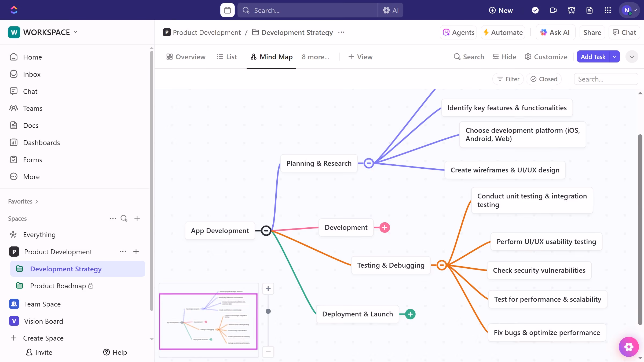Click Hide in view toolbar
The width and height of the screenshot is (644, 362).
(504, 57)
